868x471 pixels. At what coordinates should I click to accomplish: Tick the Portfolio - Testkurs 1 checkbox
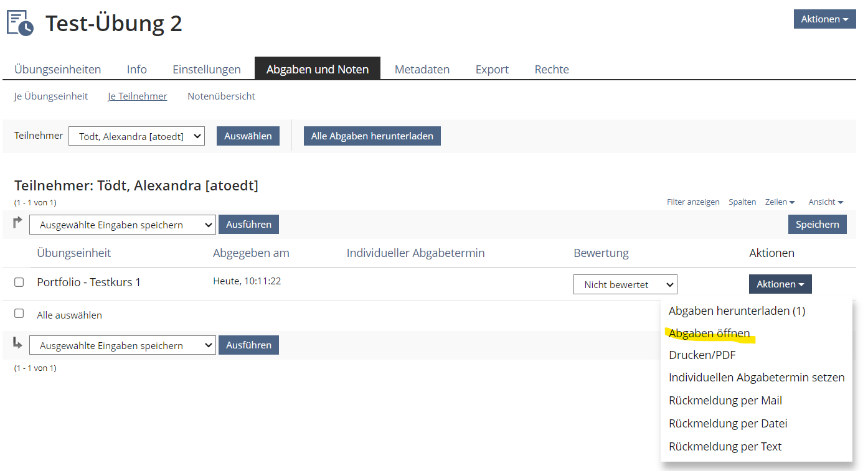click(19, 282)
